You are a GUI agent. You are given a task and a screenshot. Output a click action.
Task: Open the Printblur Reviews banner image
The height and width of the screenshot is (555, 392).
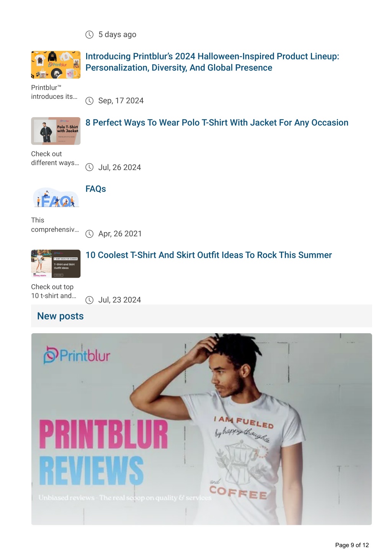pyautogui.click(x=201, y=429)
